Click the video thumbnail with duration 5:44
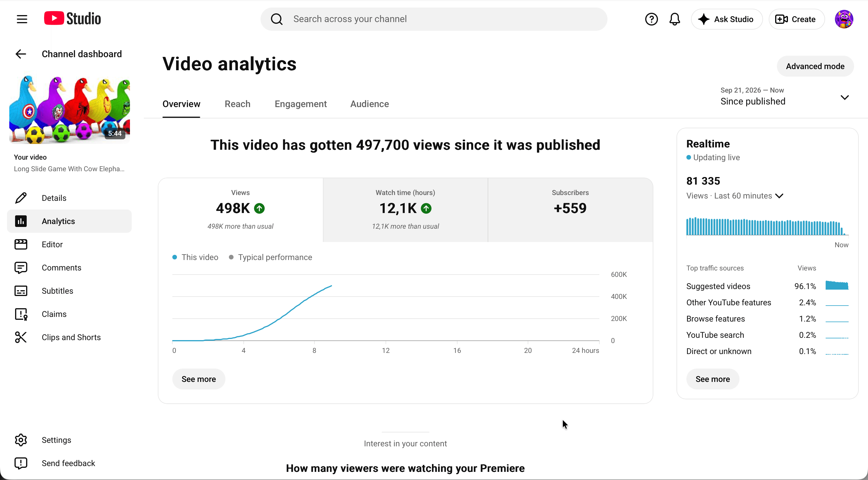This screenshot has width=868, height=480. click(69, 109)
